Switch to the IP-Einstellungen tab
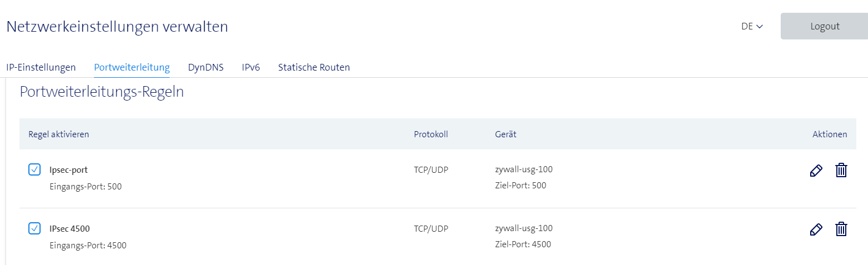Screen dimensions: 868x265 41,68
